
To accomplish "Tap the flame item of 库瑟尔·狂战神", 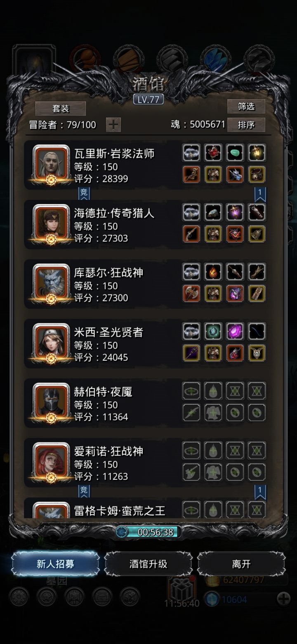I will click(213, 272).
